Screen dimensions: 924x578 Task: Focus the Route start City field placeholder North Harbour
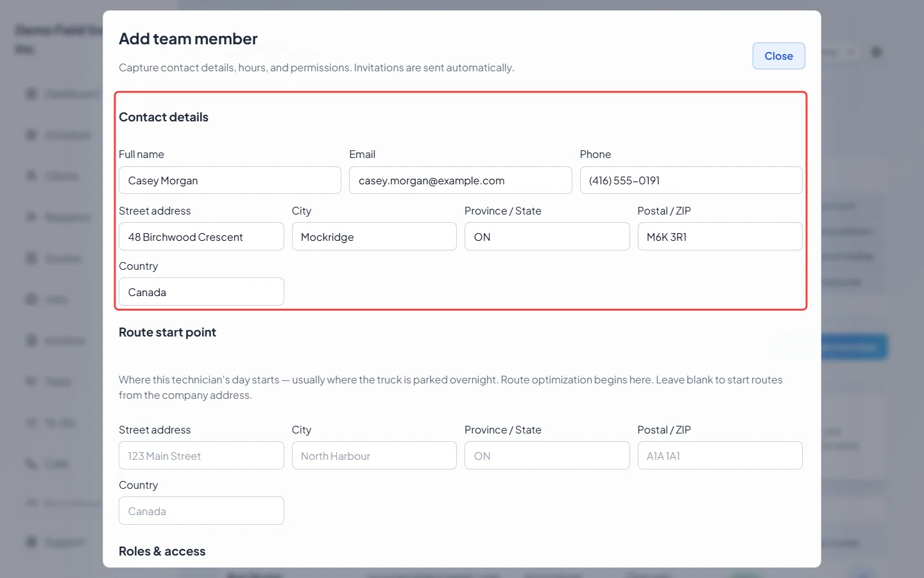(x=374, y=456)
